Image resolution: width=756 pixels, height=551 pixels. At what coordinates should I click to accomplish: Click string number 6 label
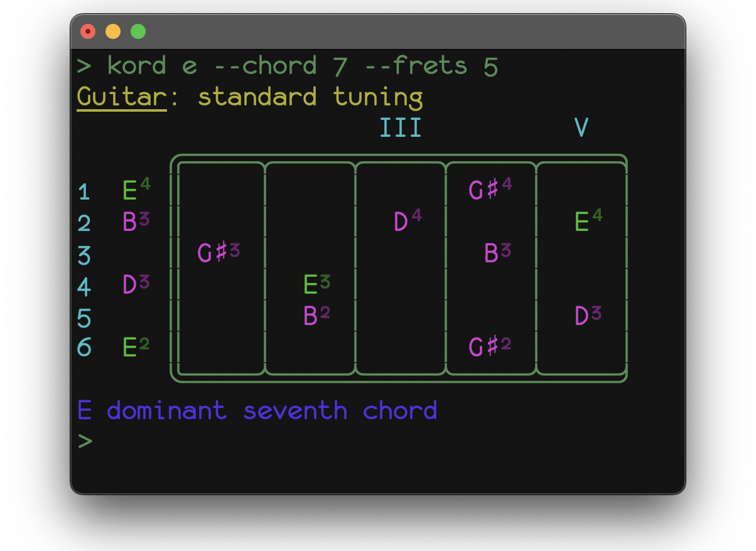tap(84, 348)
